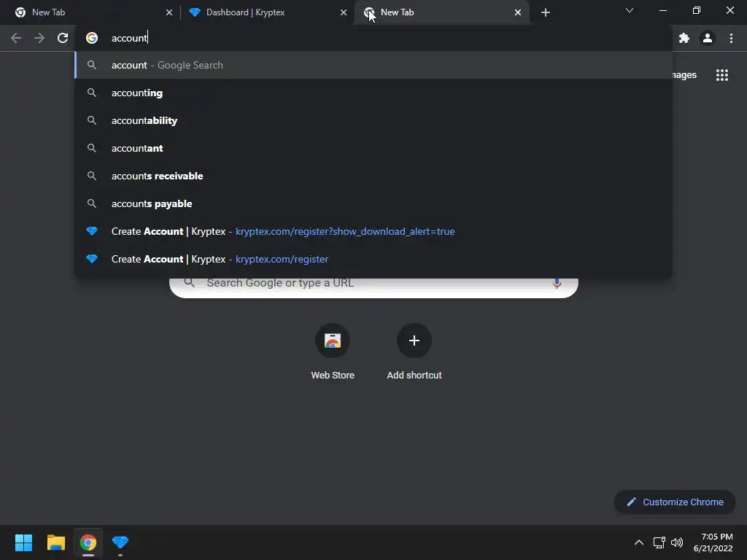Choose the 'accountability' suggestion
The width and height of the screenshot is (747, 560).
point(373,120)
